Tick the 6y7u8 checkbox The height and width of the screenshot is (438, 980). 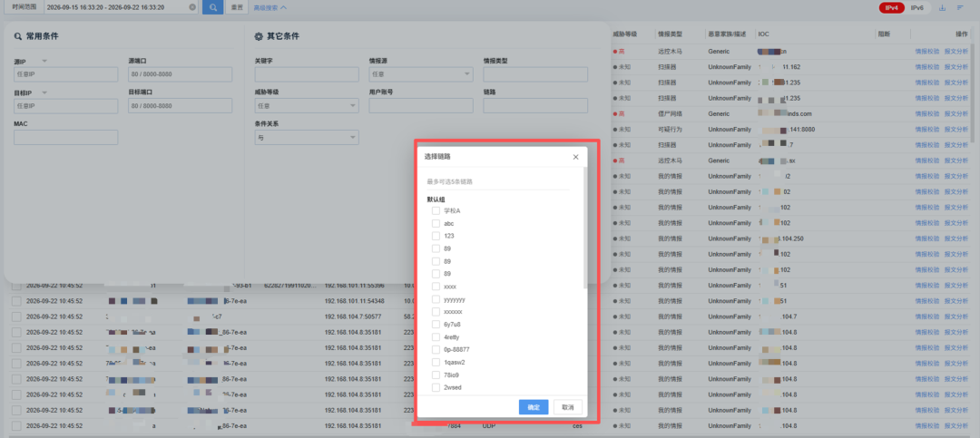point(436,325)
